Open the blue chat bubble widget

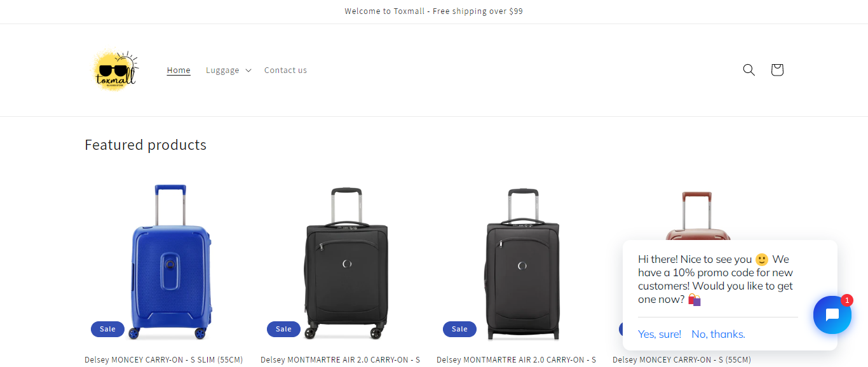tap(832, 315)
